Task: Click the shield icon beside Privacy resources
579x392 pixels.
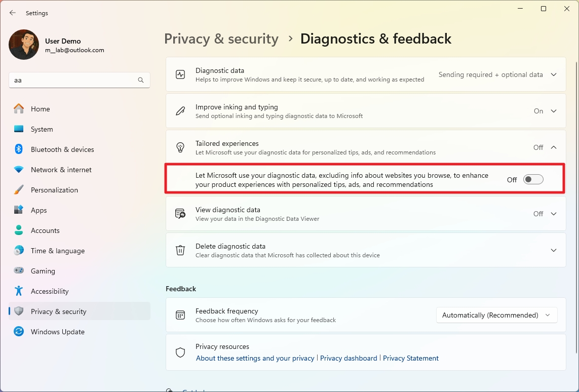Action: 180,352
